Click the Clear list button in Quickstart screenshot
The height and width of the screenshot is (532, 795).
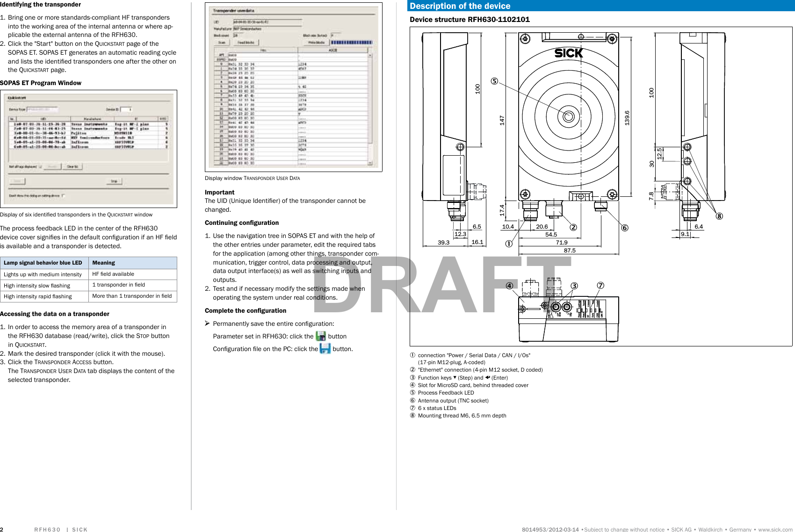(72, 166)
